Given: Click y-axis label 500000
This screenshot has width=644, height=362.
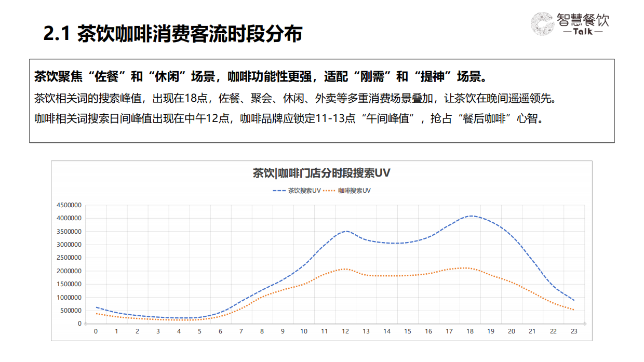Looking at the screenshot, I should click(71, 311).
